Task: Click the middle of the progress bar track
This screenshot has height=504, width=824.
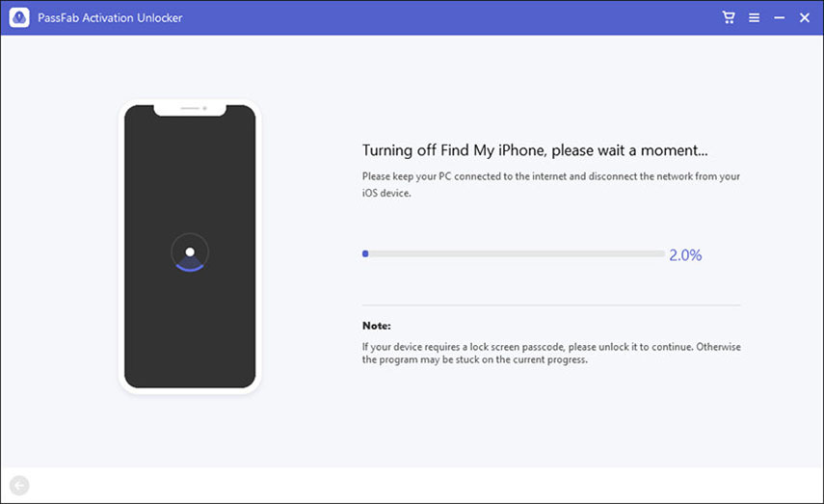Action: (x=514, y=254)
